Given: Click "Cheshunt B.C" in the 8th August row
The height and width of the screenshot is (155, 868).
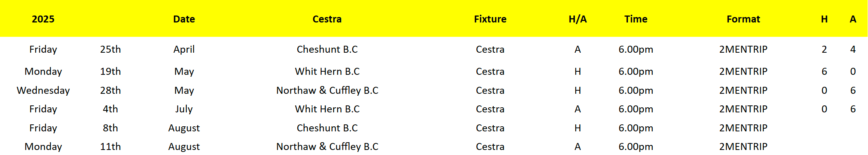Looking at the screenshot, I should [x=327, y=128].
